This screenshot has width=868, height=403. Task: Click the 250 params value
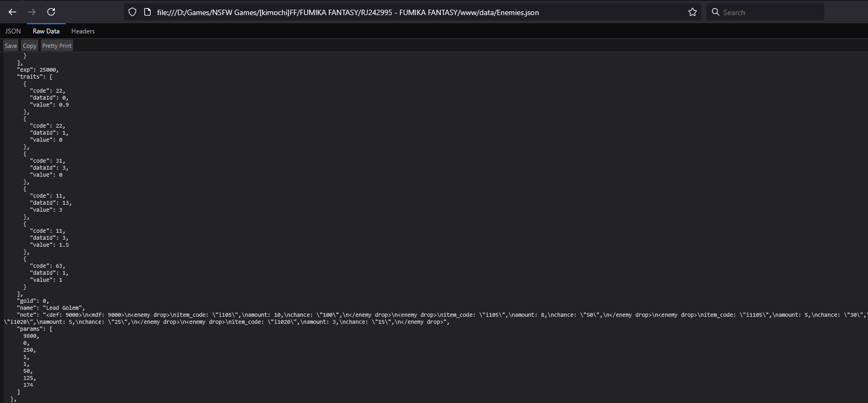(30, 350)
